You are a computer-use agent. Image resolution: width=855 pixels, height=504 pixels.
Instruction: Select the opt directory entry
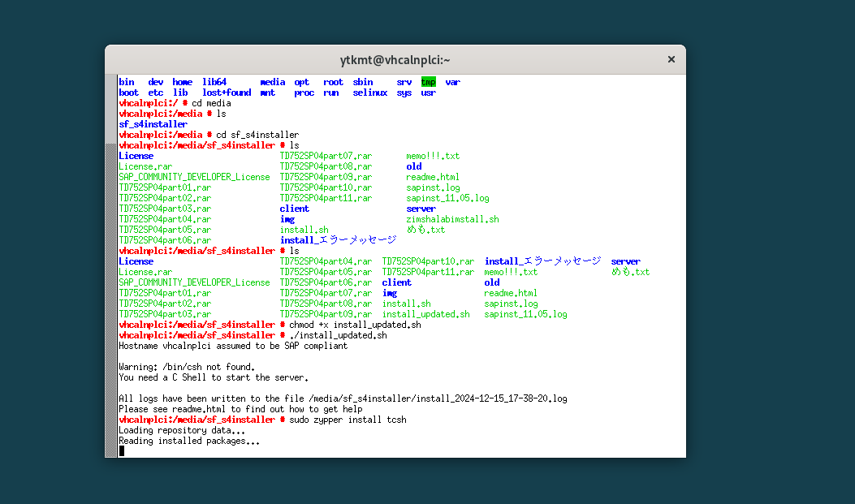tap(301, 82)
